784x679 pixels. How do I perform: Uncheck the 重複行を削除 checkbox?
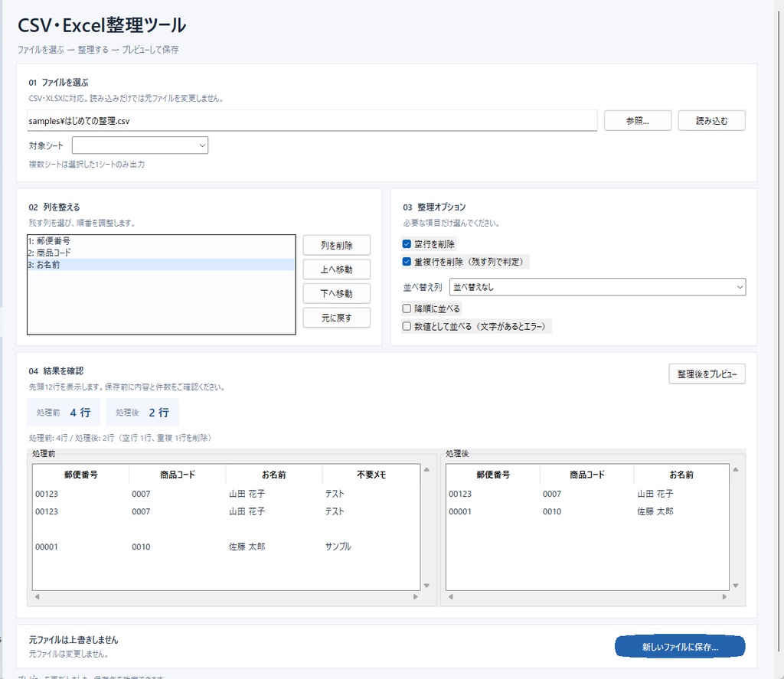click(407, 262)
